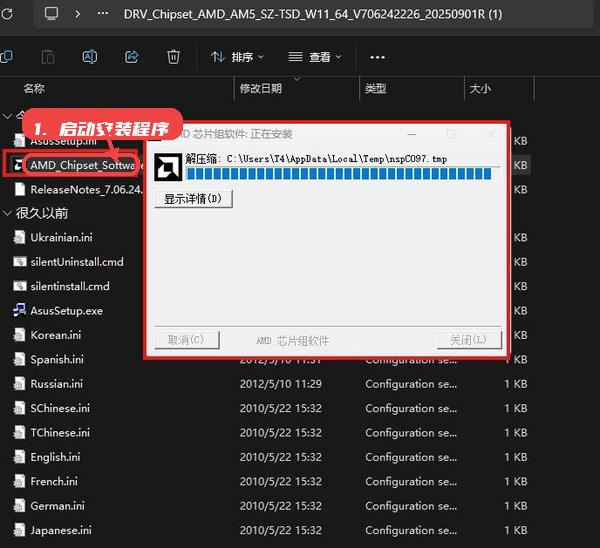
Task: Select French.ini file
Action: coord(54,481)
